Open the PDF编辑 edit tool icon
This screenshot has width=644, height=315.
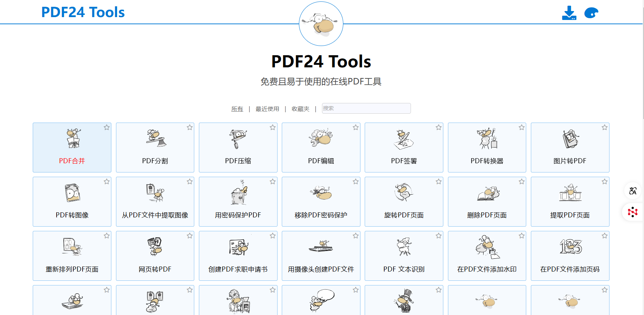tap(321, 138)
